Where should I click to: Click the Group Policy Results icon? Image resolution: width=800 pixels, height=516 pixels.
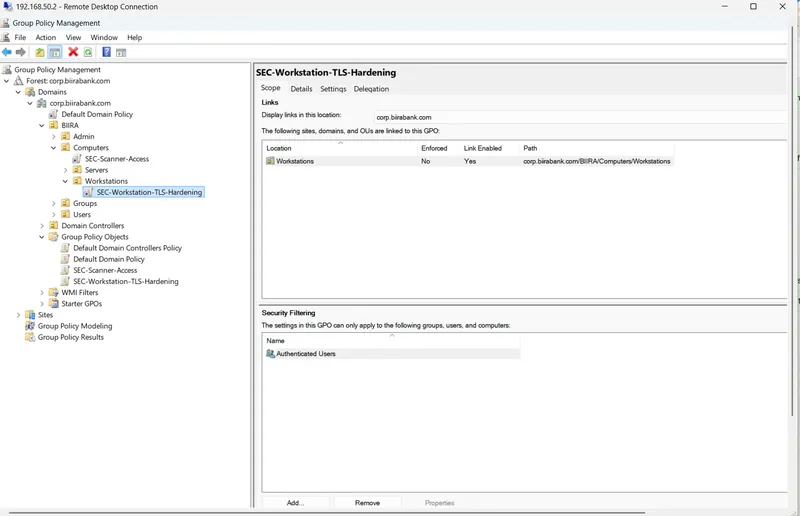pyautogui.click(x=30, y=337)
